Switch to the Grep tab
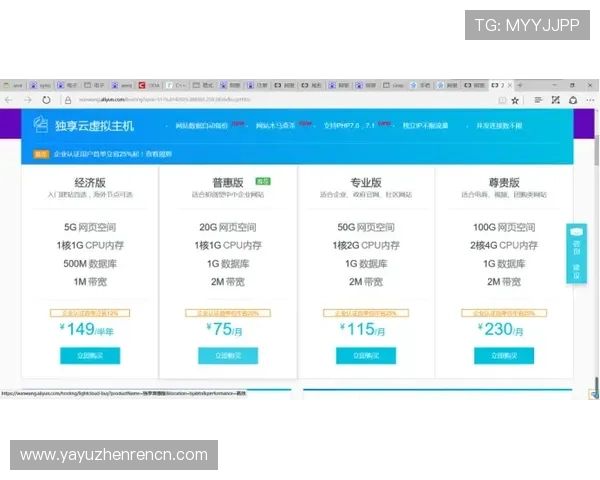The image size is (600, 480). (394, 85)
